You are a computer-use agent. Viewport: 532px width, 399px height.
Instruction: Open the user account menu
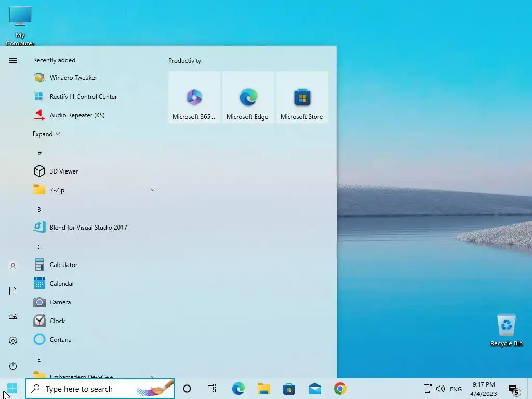[13, 266]
